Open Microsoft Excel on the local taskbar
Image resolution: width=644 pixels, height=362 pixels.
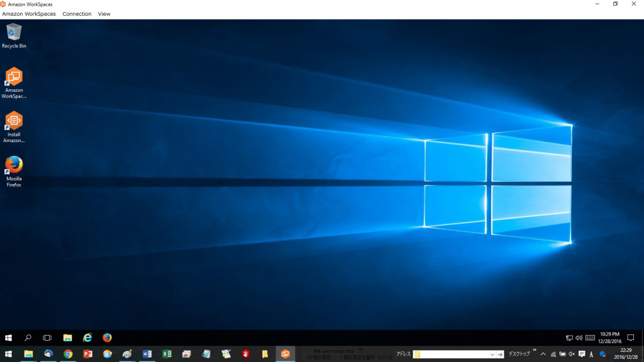coord(167,354)
